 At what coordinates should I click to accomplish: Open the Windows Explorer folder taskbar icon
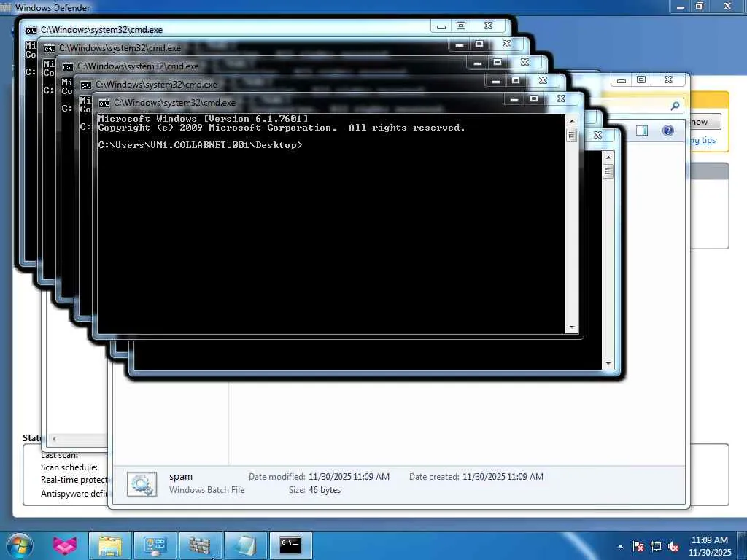tap(111, 545)
